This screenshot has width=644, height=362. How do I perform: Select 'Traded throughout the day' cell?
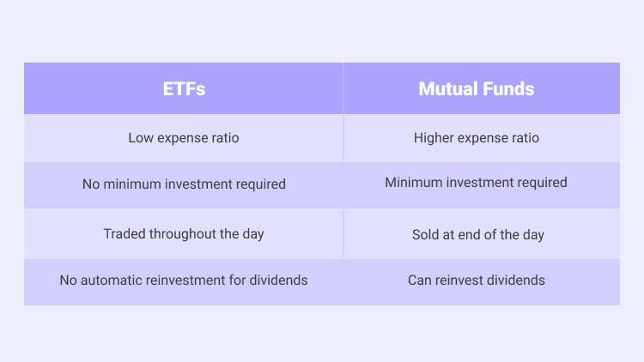click(184, 233)
